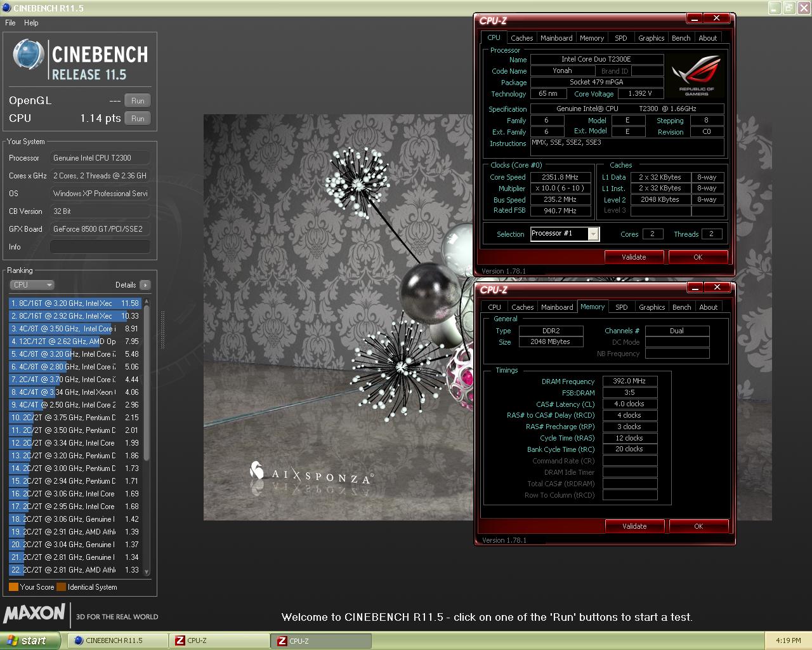The image size is (812, 650).
Task: Open About tab in top CPU-Z window
Action: [x=708, y=38]
